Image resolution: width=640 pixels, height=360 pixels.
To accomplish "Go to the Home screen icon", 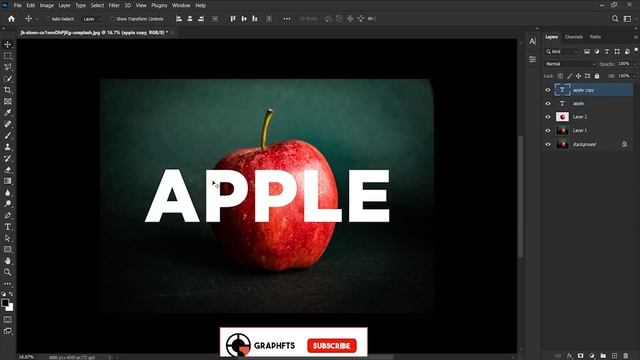I will coord(11,19).
